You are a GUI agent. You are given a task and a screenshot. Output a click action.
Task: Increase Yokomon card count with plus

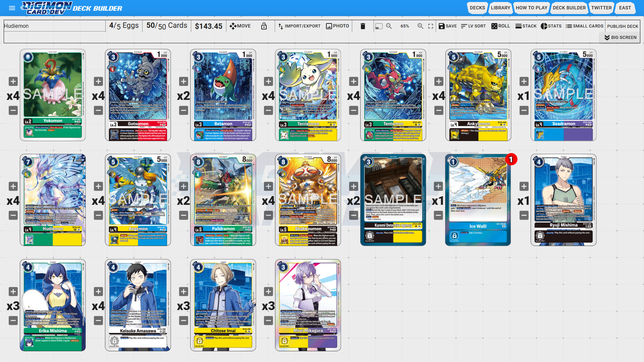pyautogui.click(x=13, y=81)
